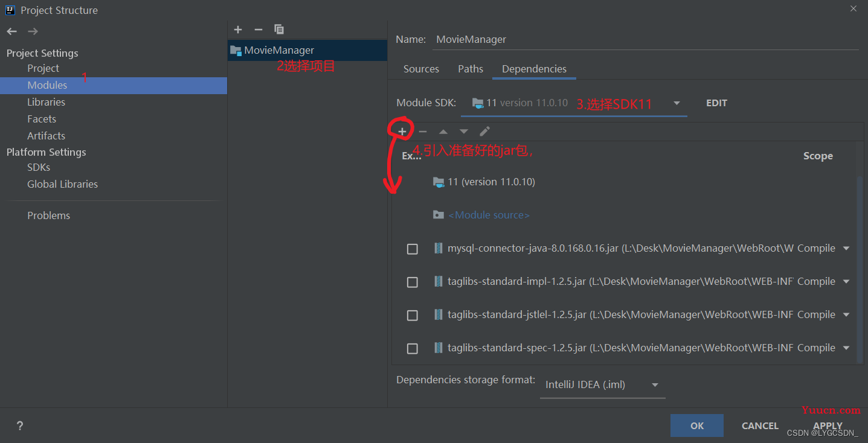Copy the selected module with the copy icon

(x=278, y=30)
